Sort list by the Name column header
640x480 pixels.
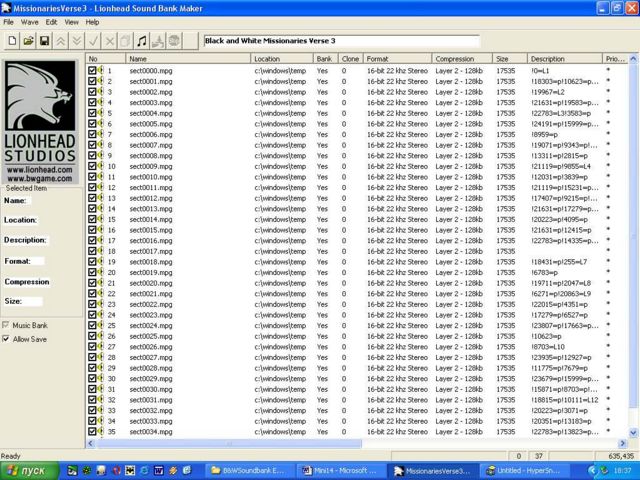tap(188, 59)
